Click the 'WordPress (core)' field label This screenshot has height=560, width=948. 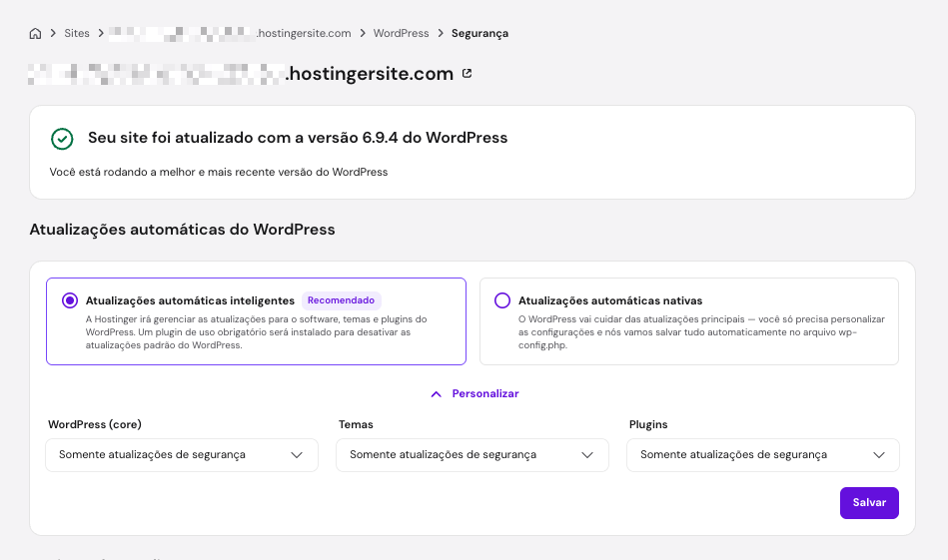coord(95,424)
